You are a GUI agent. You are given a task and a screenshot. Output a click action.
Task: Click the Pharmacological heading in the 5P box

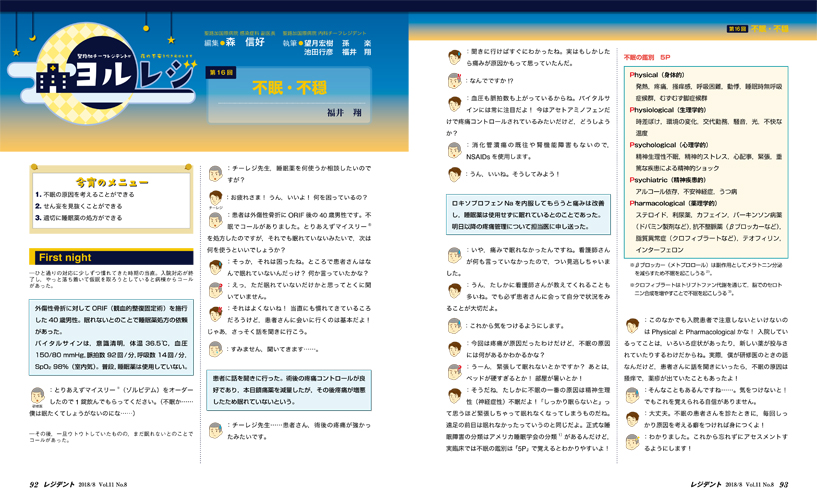tap(672, 202)
